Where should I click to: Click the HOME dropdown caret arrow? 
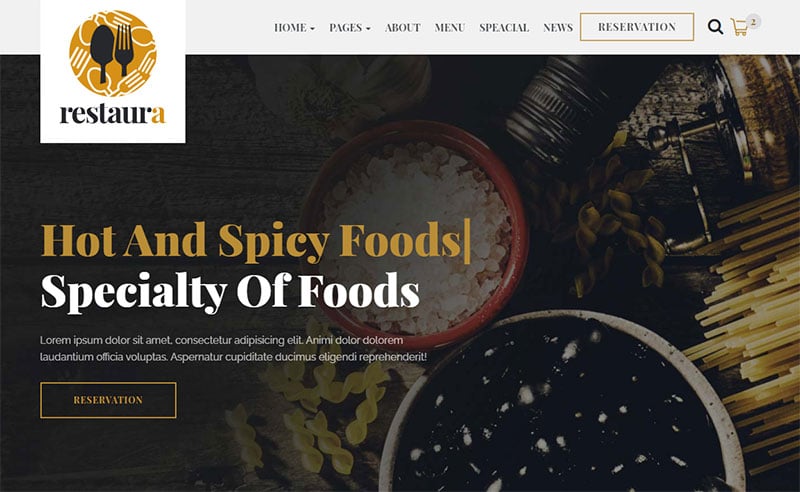point(312,29)
